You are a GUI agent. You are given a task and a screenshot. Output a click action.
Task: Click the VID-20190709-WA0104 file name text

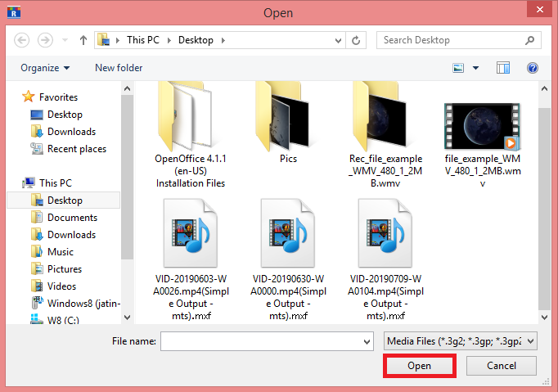point(385,297)
